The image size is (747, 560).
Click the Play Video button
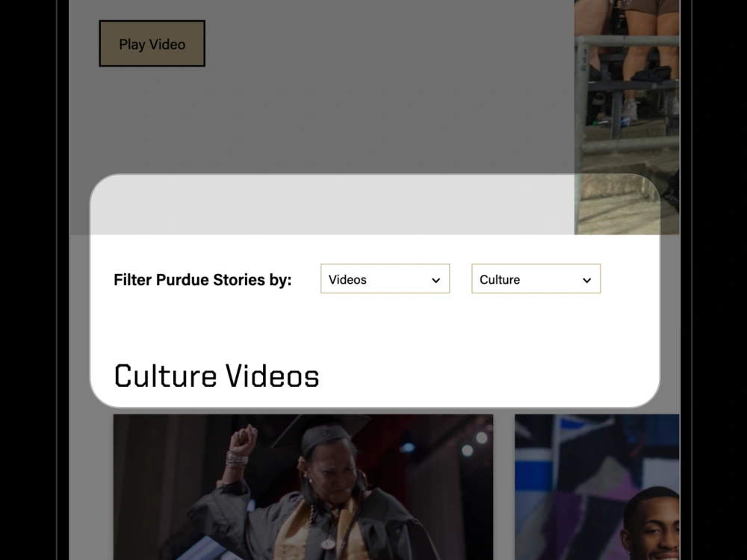pos(152,44)
